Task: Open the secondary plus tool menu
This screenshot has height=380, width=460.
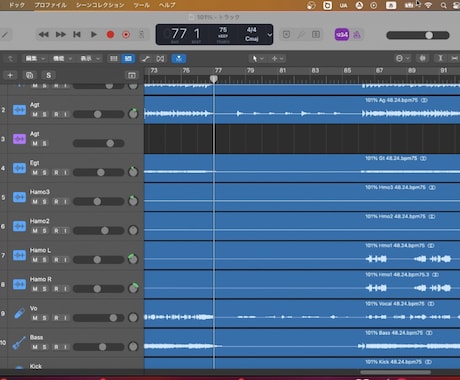Action: pyautogui.click(x=277, y=59)
